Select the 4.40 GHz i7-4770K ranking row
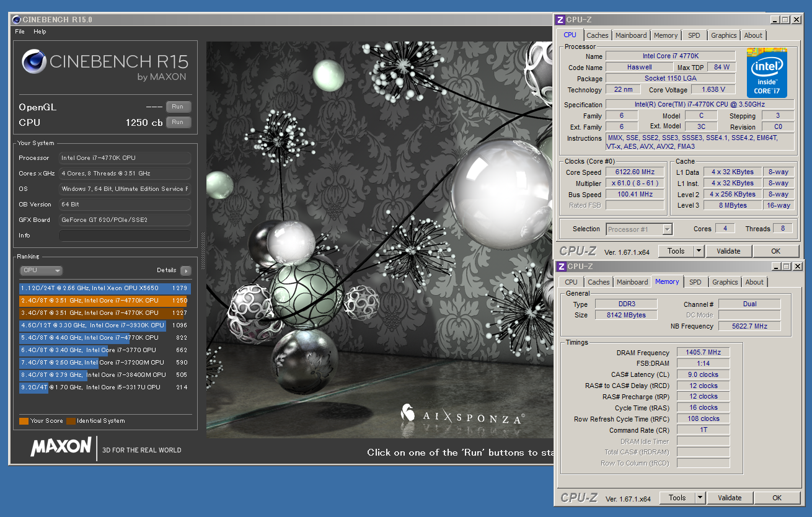Image resolution: width=812 pixels, height=517 pixels. pos(105,338)
